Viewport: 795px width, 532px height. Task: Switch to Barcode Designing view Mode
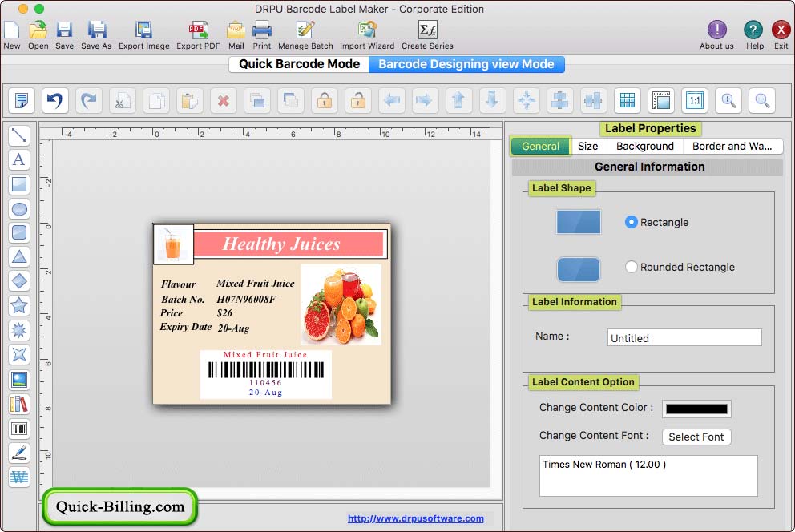click(x=466, y=64)
